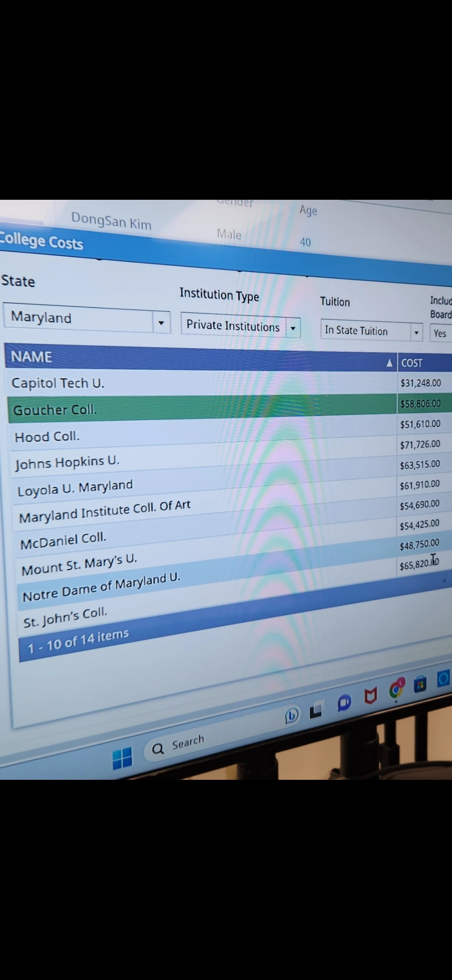Viewport: 452px width, 980px height.
Task: Switch to Google Chrome on the taskbar
Action: tap(396, 689)
